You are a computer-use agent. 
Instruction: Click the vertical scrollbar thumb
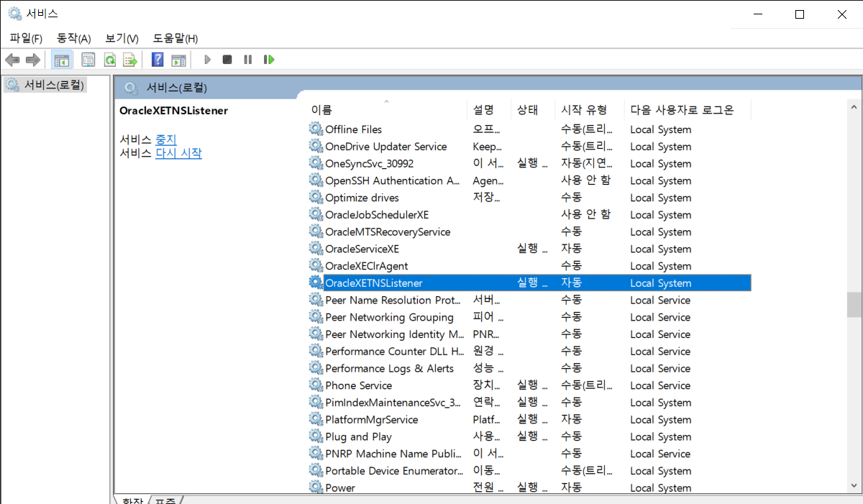coord(854,305)
